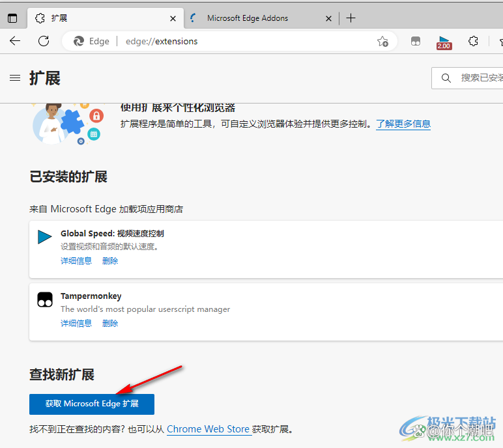The width and height of the screenshot is (503, 448).
Task: Close the 扩展 tab
Action: tap(173, 19)
